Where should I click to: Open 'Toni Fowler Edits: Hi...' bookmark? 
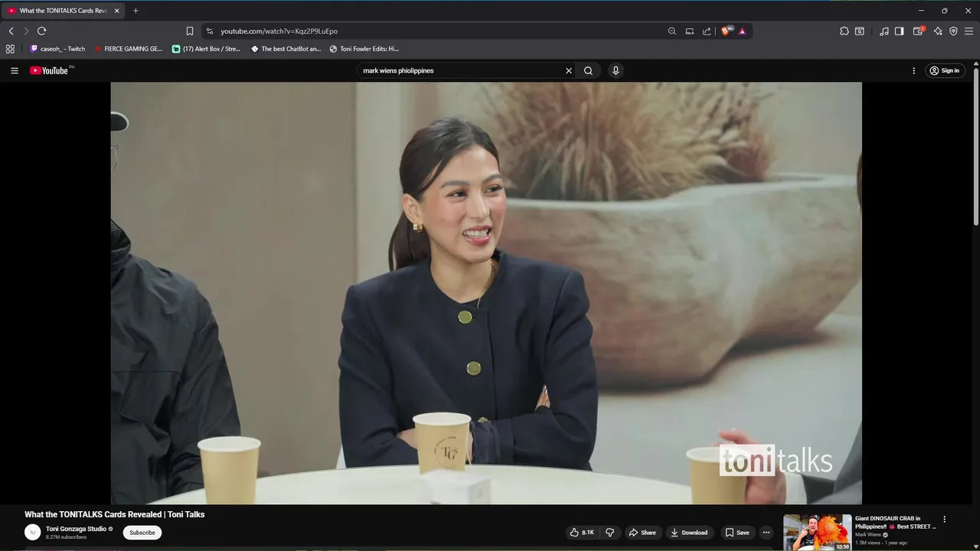point(364,49)
